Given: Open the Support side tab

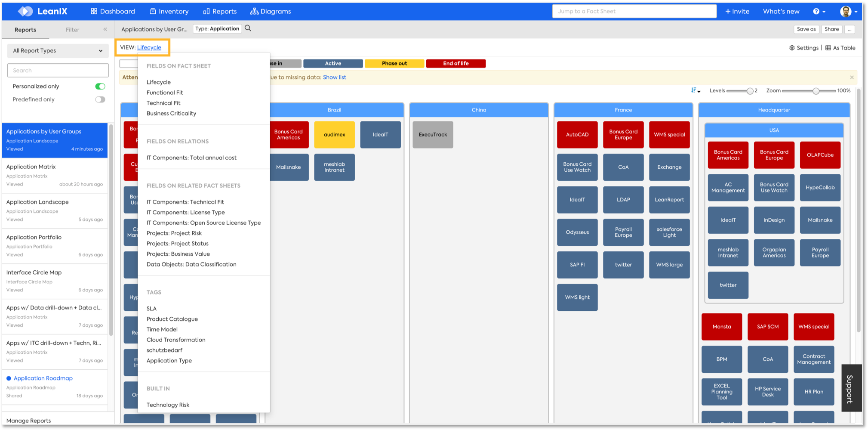Looking at the screenshot, I should (851, 388).
